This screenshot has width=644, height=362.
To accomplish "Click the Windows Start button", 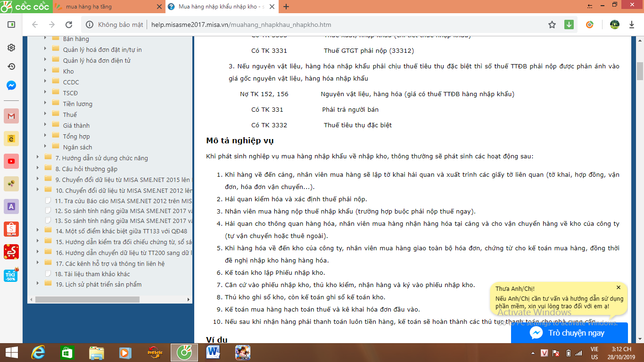I will click(x=11, y=353).
